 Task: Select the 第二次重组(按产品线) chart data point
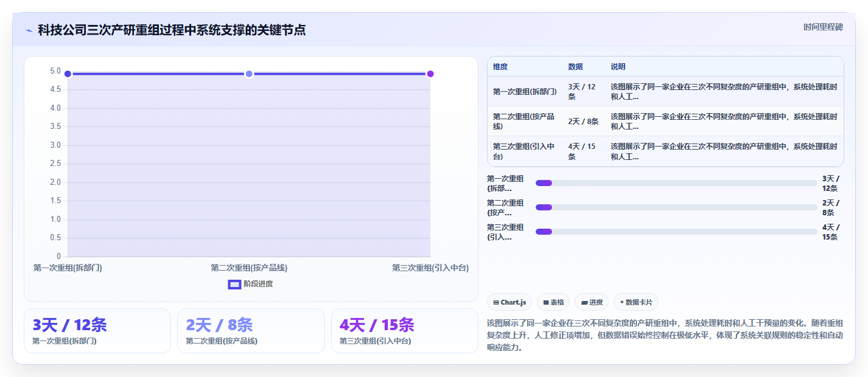[x=249, y=74]
